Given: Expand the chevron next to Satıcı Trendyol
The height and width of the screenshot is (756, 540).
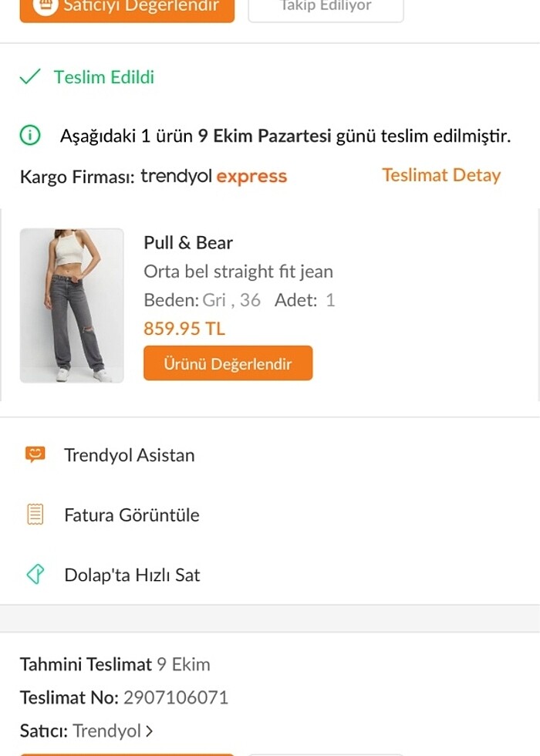Looking at the screenshot, I should 149,731.
